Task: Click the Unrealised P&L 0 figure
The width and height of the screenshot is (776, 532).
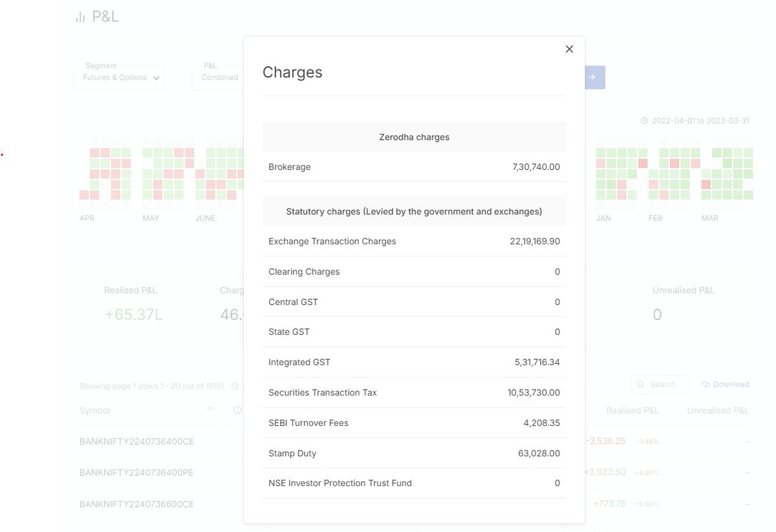Action: point(657,315)
